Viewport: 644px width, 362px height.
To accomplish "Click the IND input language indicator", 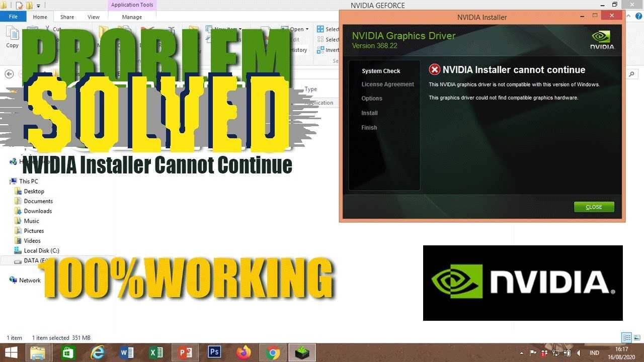I will (x=594, y=353).
